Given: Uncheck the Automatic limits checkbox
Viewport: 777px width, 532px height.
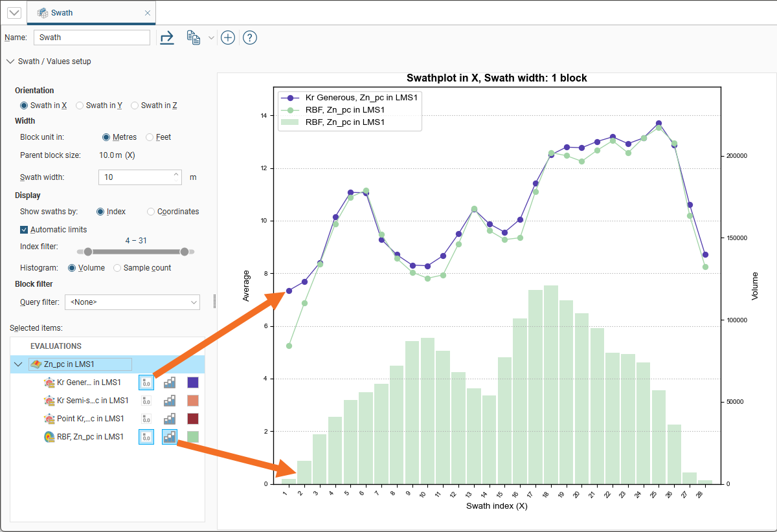Looking at the screenshot, I should click(24, 230).
